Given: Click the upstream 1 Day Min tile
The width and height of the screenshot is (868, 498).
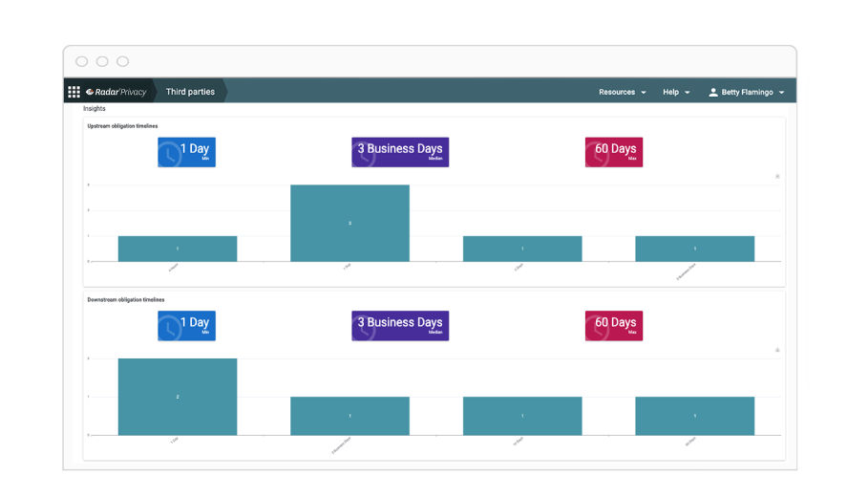Looking at the screenshot, I should [x=186, y=152].
